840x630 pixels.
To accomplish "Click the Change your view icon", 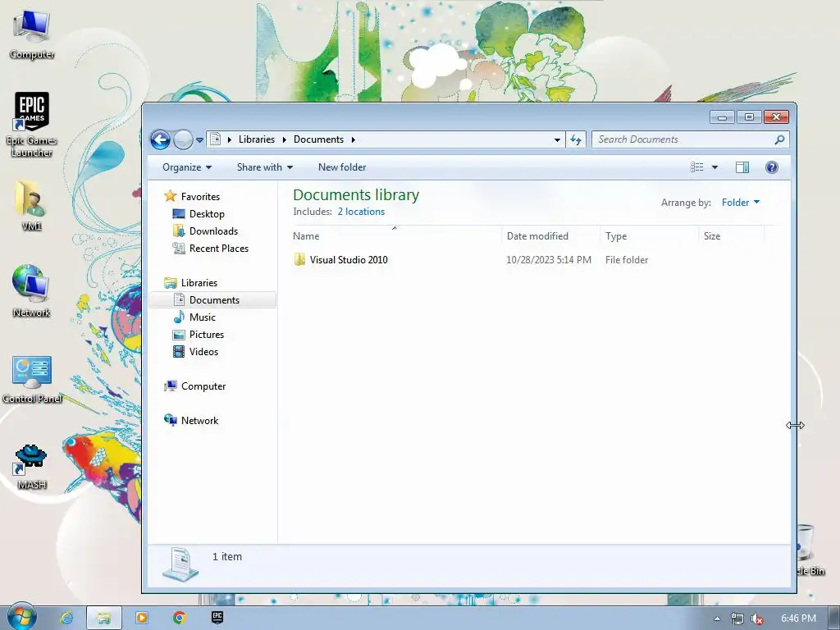I will 697,167.
